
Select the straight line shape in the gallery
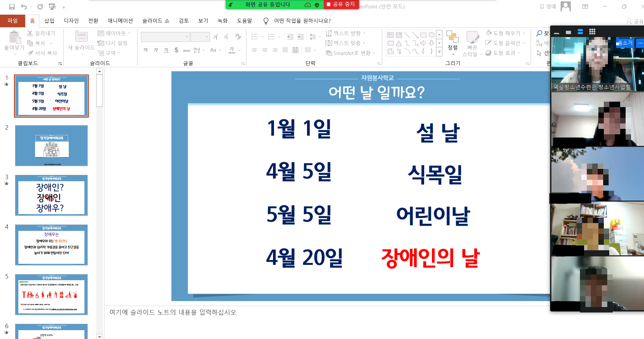tap(407, 35)
